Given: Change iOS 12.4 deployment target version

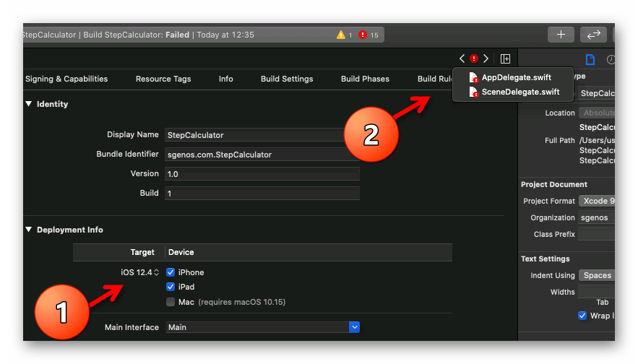Looking at the screenshot, I should pyautogui.click(x=140, y=272).
